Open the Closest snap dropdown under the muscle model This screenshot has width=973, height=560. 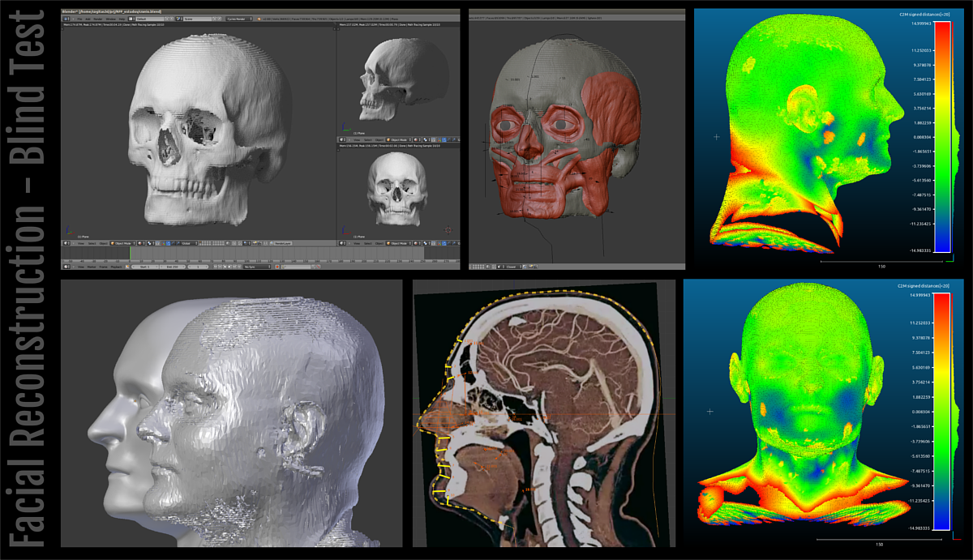pos(512,267)
